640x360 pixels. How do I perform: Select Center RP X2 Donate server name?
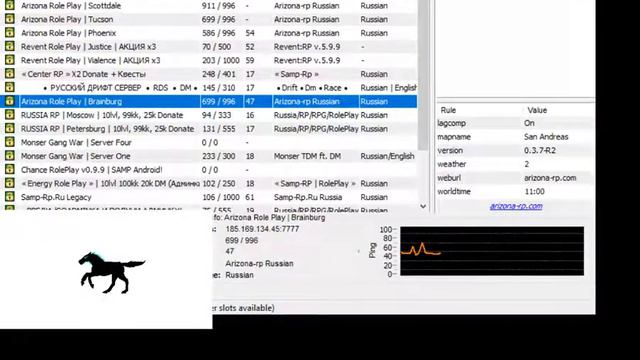83,74
